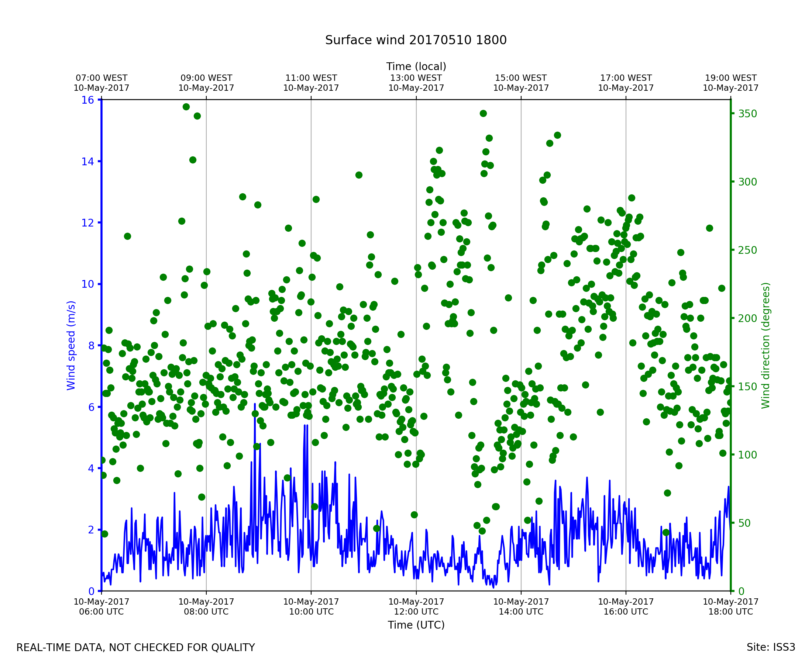
Task: Click the blue '16' wind speed tick
Action: (x=87, y=100)
